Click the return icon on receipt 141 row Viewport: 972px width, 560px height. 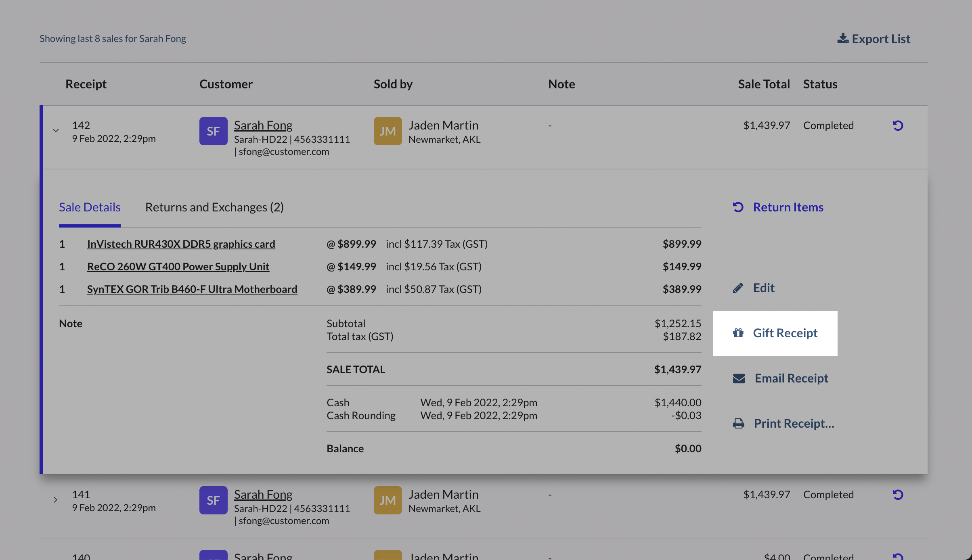tap(898, 495)
